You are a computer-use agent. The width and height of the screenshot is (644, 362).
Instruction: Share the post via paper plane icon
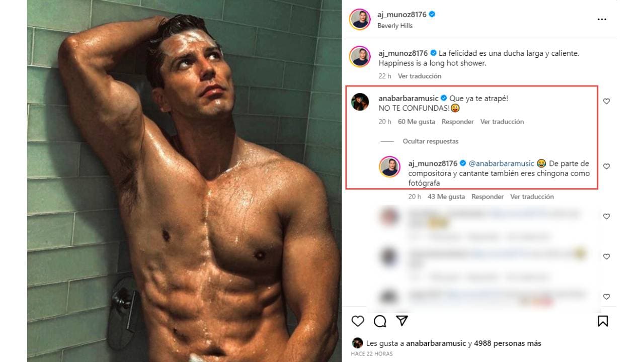tap(401, 321)
